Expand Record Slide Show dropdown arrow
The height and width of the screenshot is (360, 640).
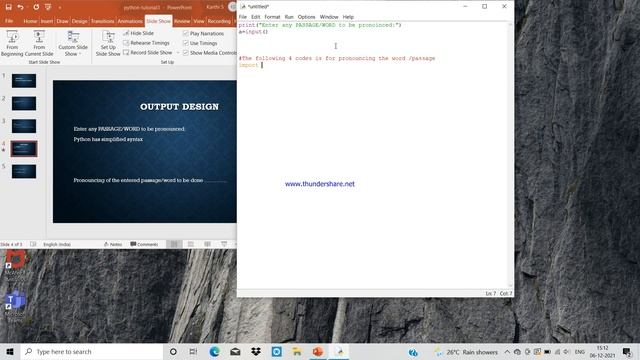(x=178, y=53)
